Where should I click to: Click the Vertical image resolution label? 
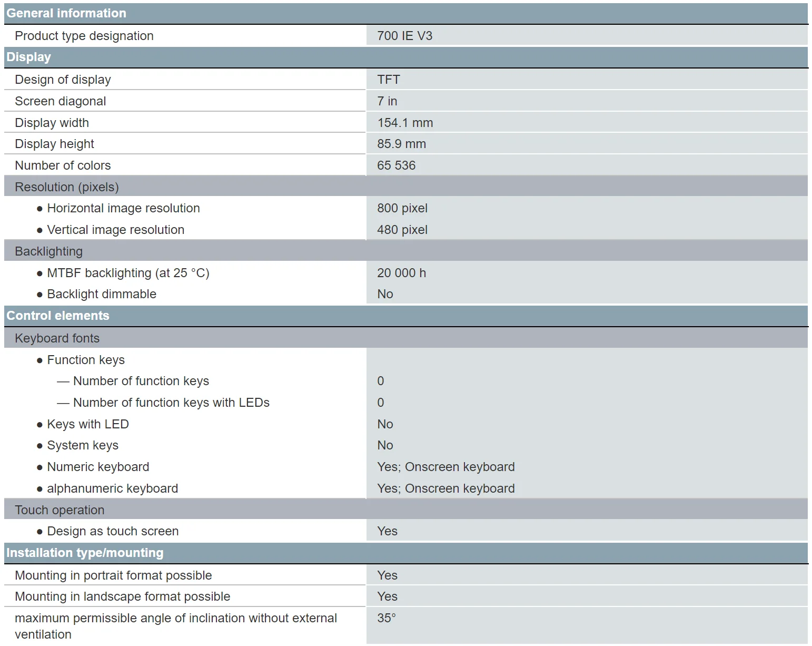(115, 230)
